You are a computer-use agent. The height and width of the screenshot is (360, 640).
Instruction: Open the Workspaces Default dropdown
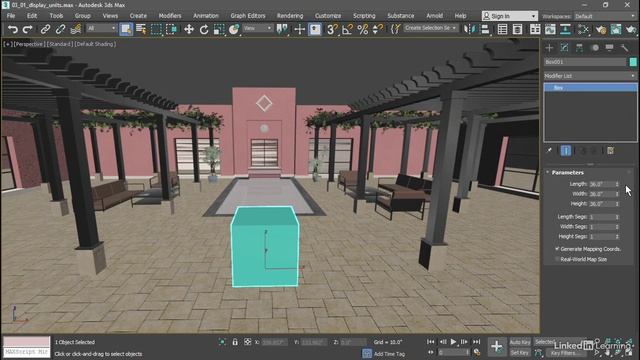(x=605, y=16)
